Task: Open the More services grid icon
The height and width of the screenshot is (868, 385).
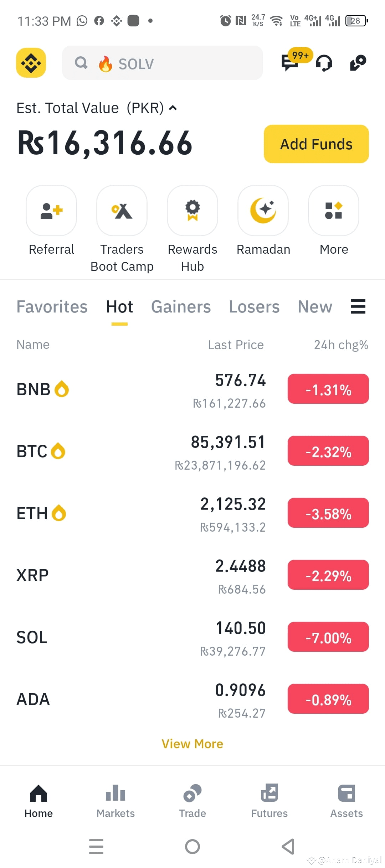Action: click(x=334, y=210)
